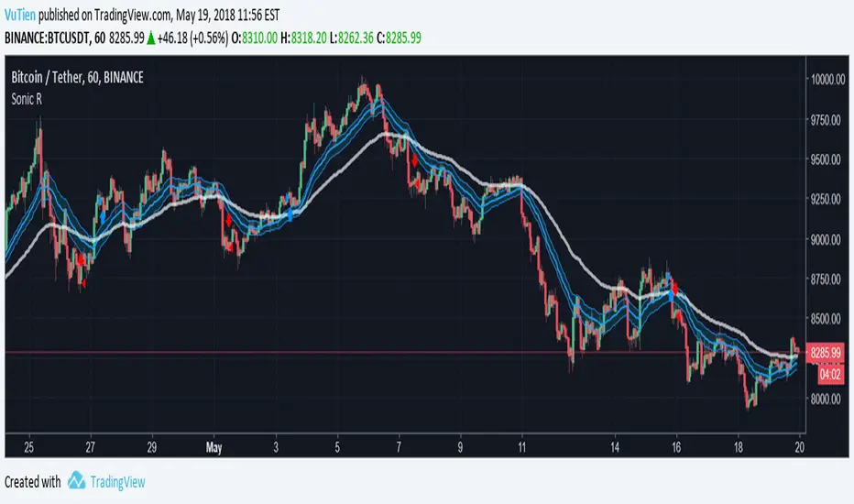Click the 7 date on time axis
The height and width of the screenshot is (504, 854).
click(399, 447)
